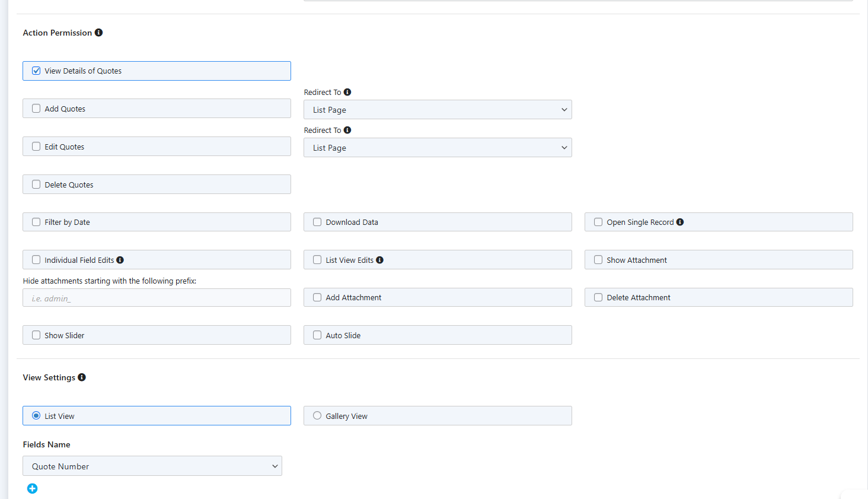Viewport: 868px width, 499px height.
Task: Check the Show Attachment option
Action: click(598, 260)
